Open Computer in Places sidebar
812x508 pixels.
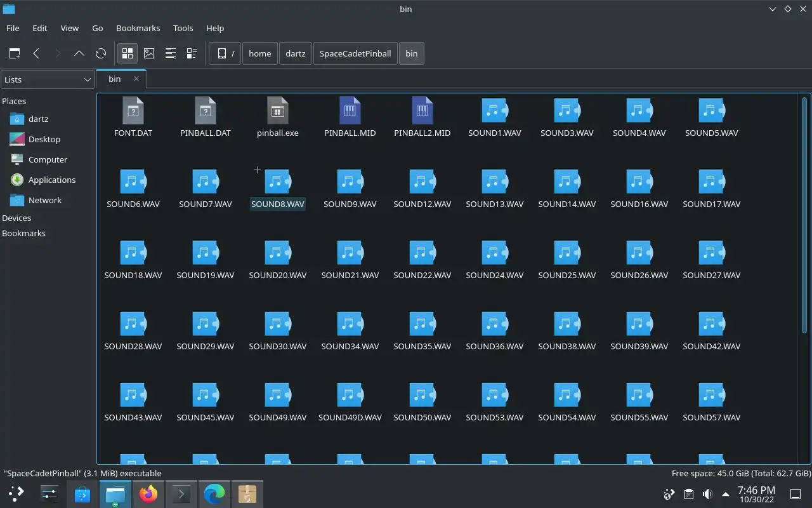coord(48,159)
